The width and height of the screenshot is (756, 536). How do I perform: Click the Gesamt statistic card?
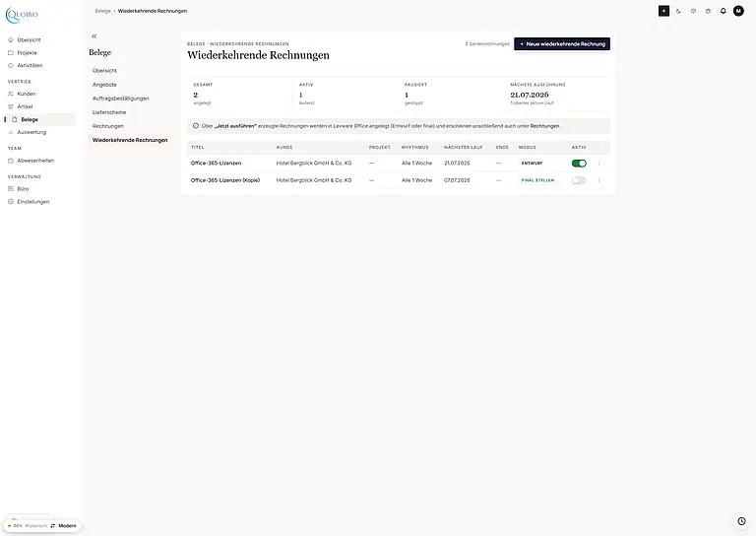coord(239,94)
